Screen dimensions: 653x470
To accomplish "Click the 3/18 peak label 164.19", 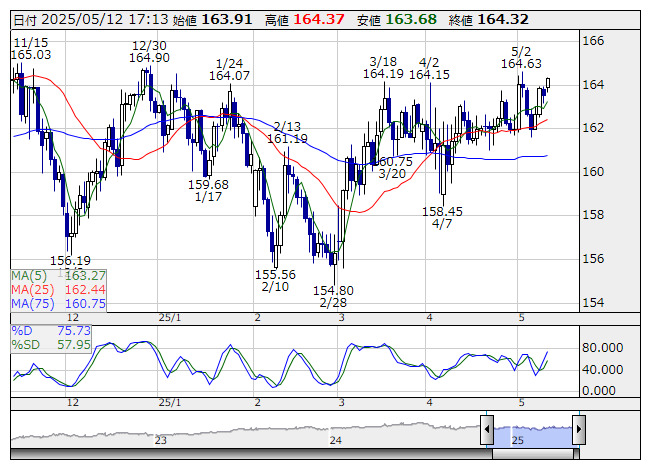I will point(383,68).
